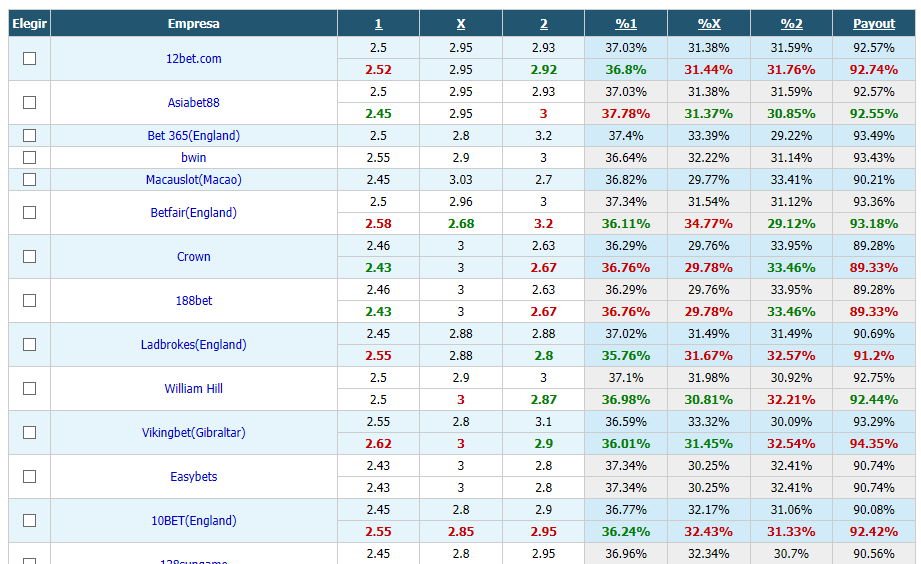
Task: Open the Easybets company link
Action: point(194,476)
